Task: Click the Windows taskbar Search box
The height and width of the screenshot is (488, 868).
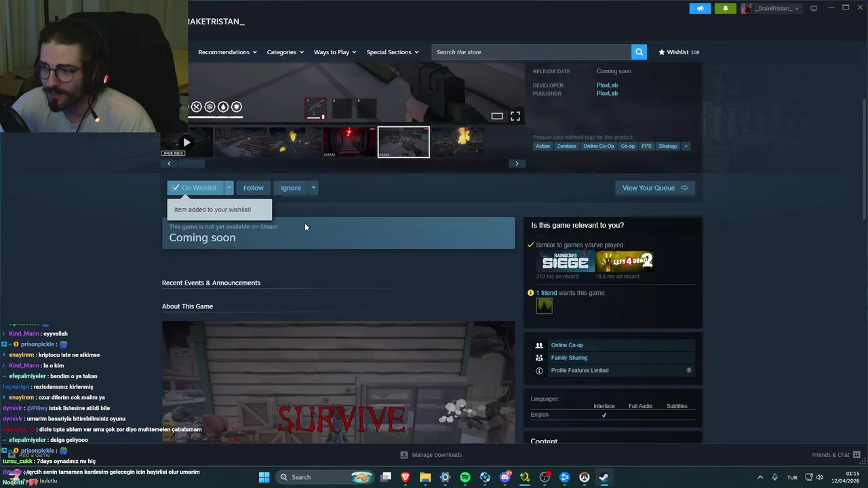Action: [326, 477]
